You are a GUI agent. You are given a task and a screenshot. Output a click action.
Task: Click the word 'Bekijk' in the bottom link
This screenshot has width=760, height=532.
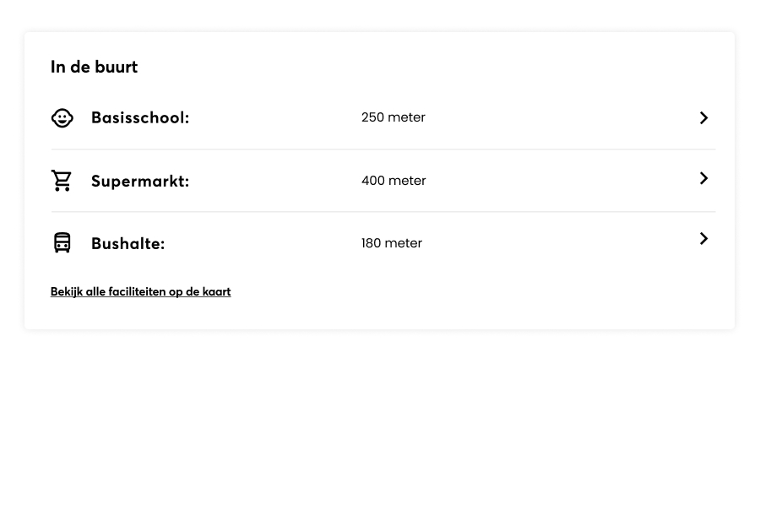[67, 292]
